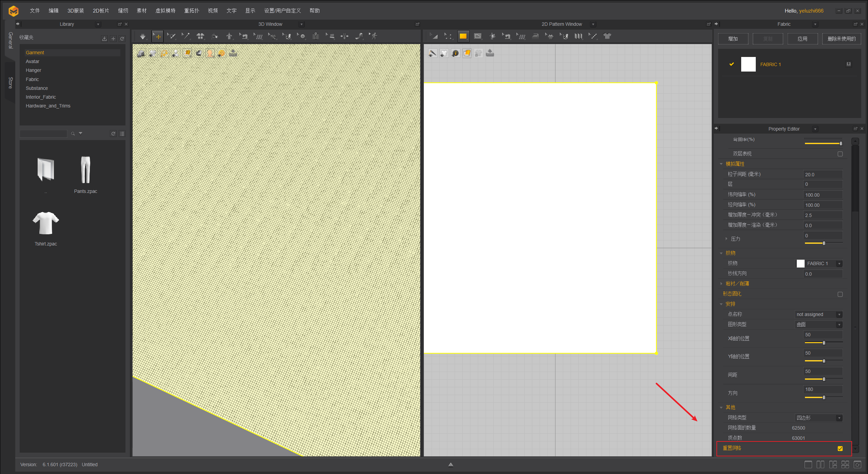
Task: Toggle the pattern info display icon in 2D window
Action: [x=455, y=53]
